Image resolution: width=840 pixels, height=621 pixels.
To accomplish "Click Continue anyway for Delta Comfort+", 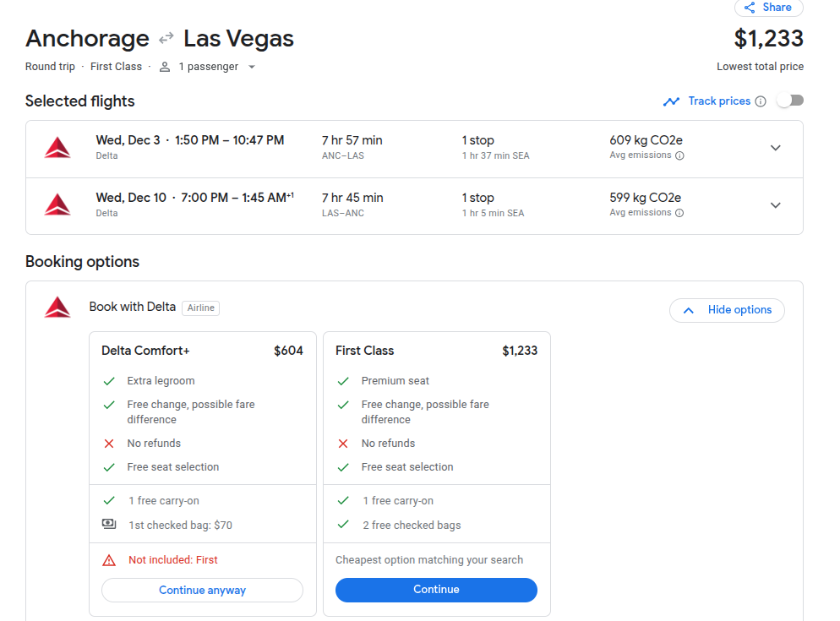I will 202,590.
